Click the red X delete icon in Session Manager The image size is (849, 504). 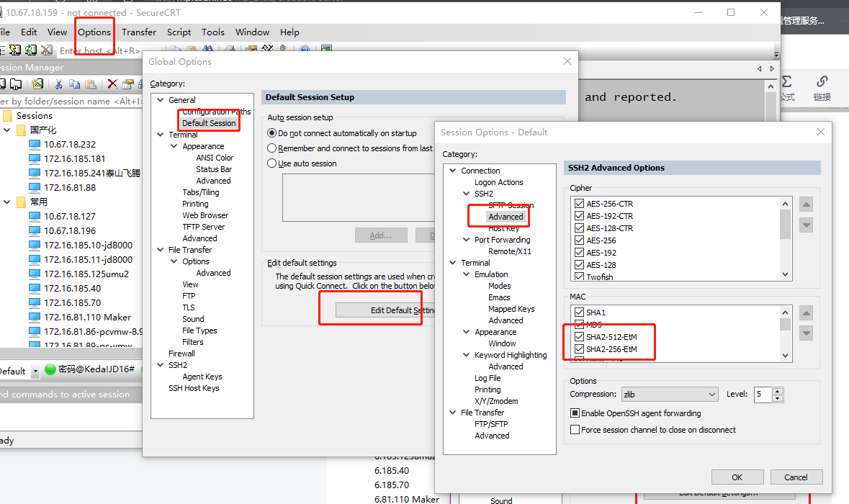(x=112, y=84)
